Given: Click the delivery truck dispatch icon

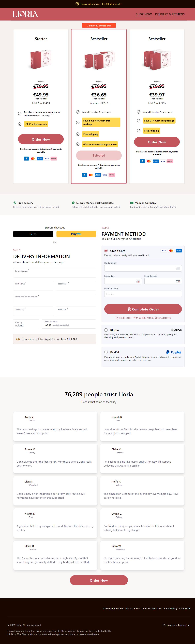Looking at the screenshot, I should coord(18,339).
